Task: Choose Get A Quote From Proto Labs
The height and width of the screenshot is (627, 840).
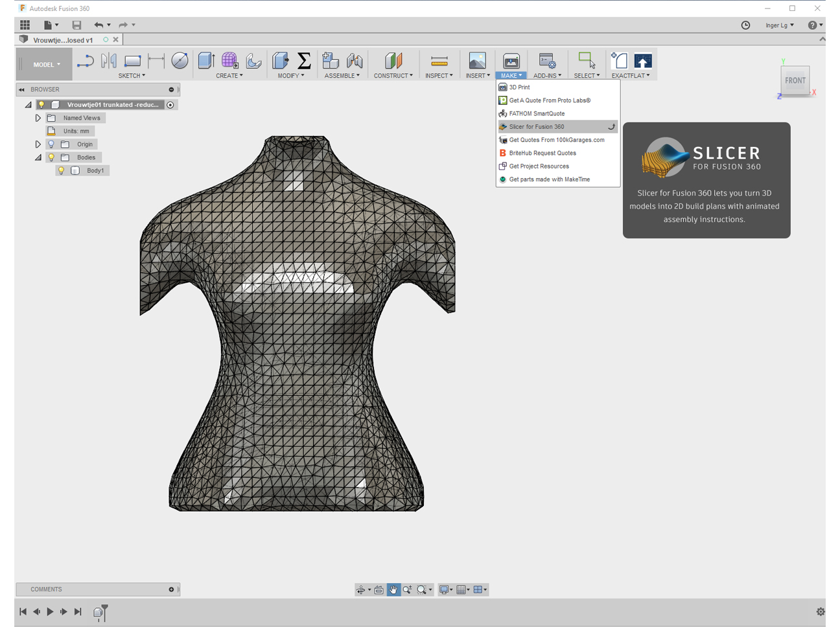Action: click(557, 100)
